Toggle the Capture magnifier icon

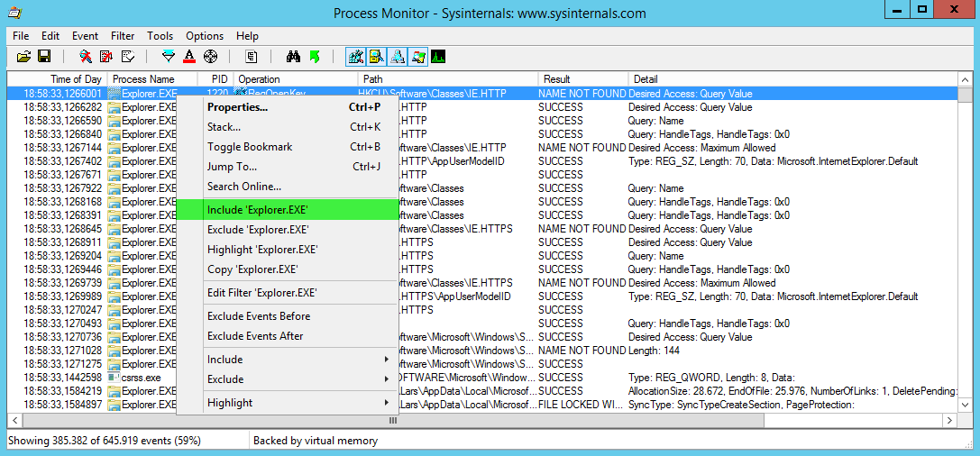(x=86, y=57)
